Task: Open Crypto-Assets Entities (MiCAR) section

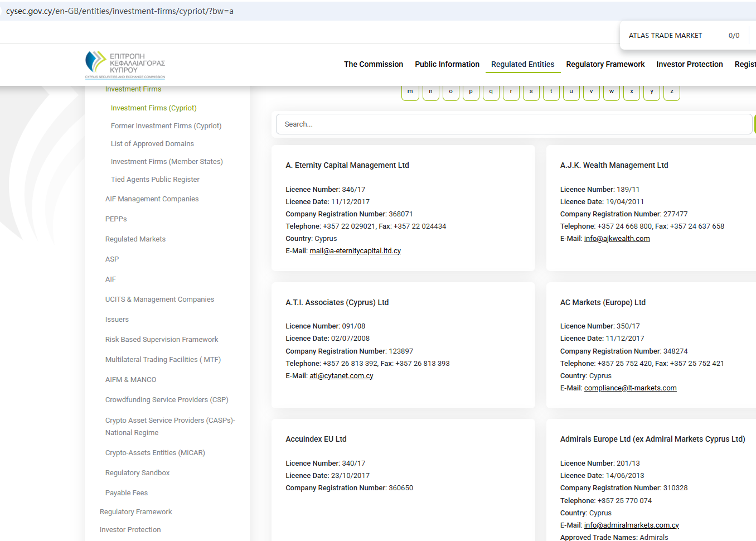Action: (155, 453)
